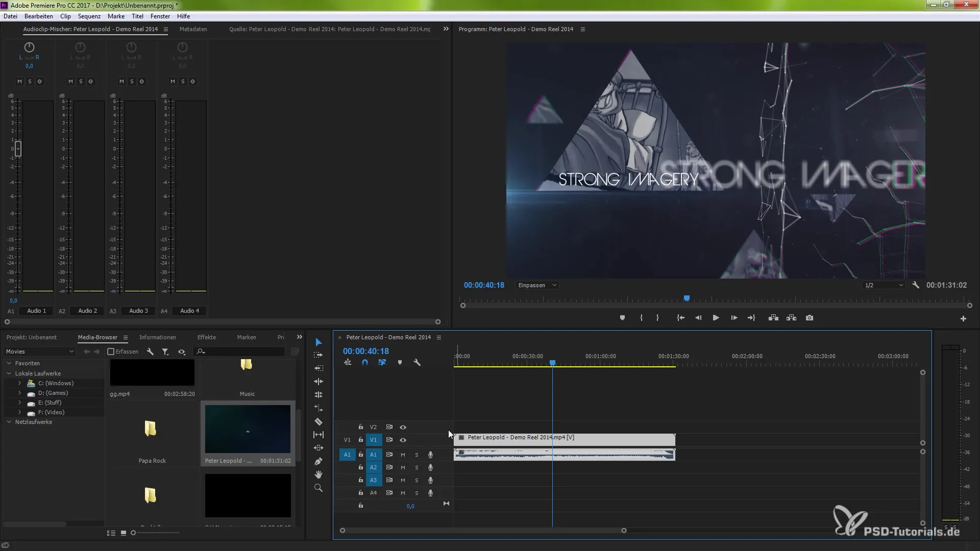Open Program monitor settings wrench
This screenshot has width=980, height=551.
tap(916, 285)
